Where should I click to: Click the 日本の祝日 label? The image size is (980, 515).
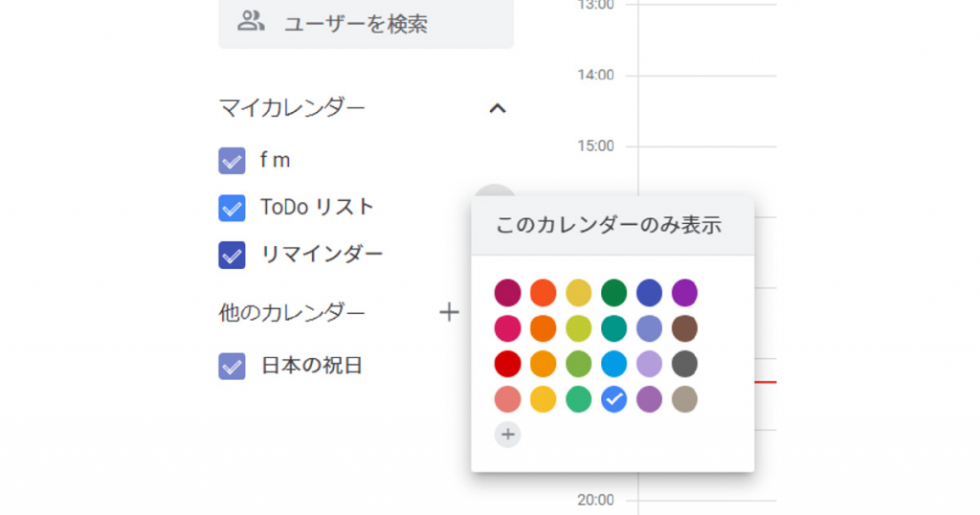(312, 366)
